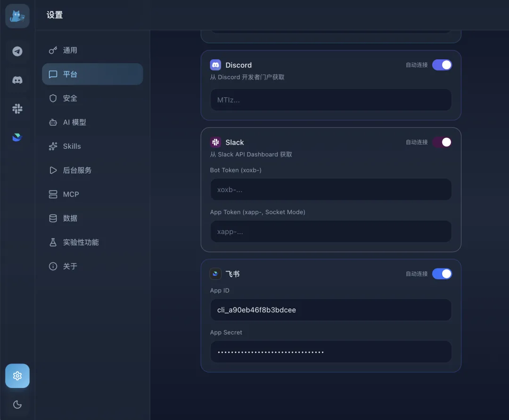Click the 飞书 icon in the left rail

click(17, 137)
